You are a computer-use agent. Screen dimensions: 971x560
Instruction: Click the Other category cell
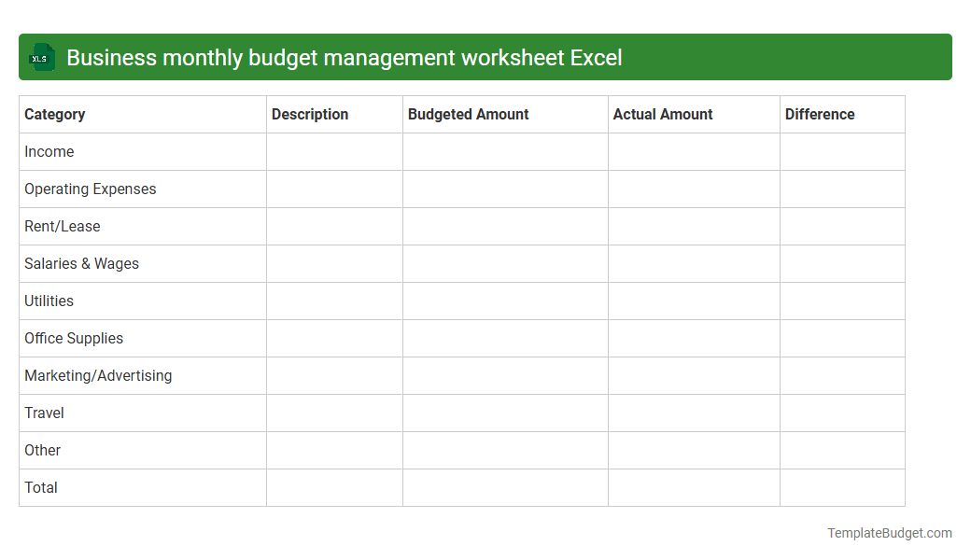pyautogui.click(x=42, y=450)
